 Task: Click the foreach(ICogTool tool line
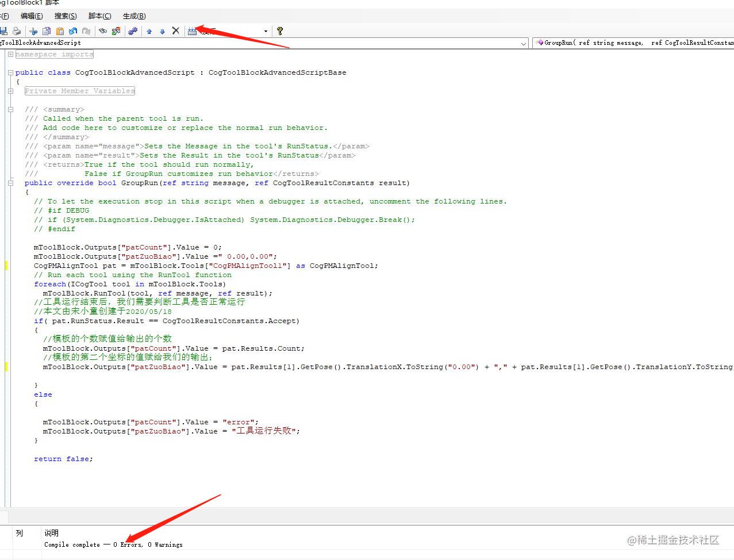130,284
